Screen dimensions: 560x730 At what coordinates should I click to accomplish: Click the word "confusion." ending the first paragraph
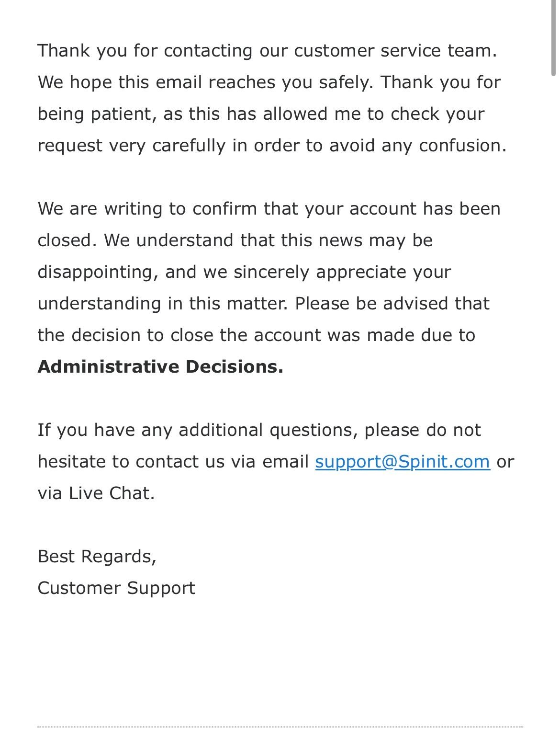[462, 146]
